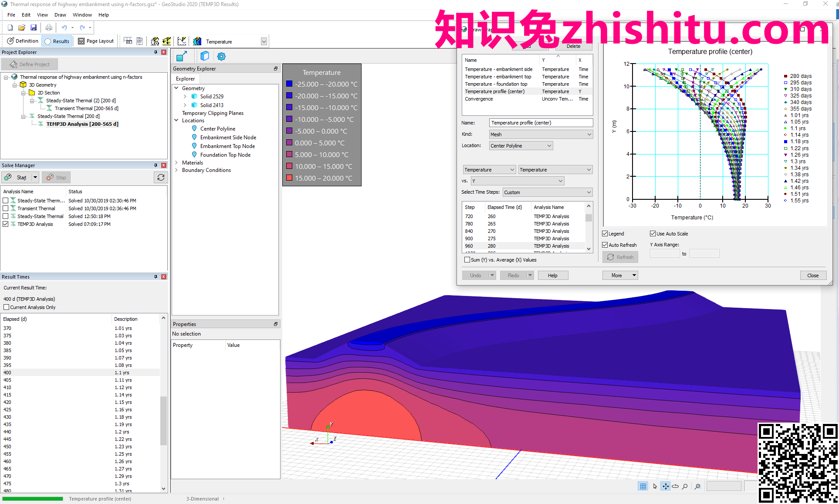The height and width of the screenshot is (504, 839).
Task: Click the Help button in graph dialog
Action: tap(552, 276)
